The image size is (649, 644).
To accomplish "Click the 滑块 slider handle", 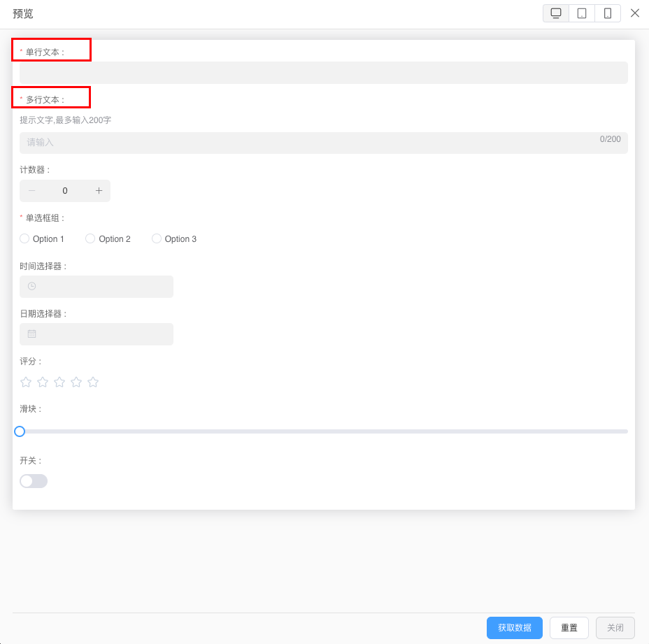I will coord(20,431).
